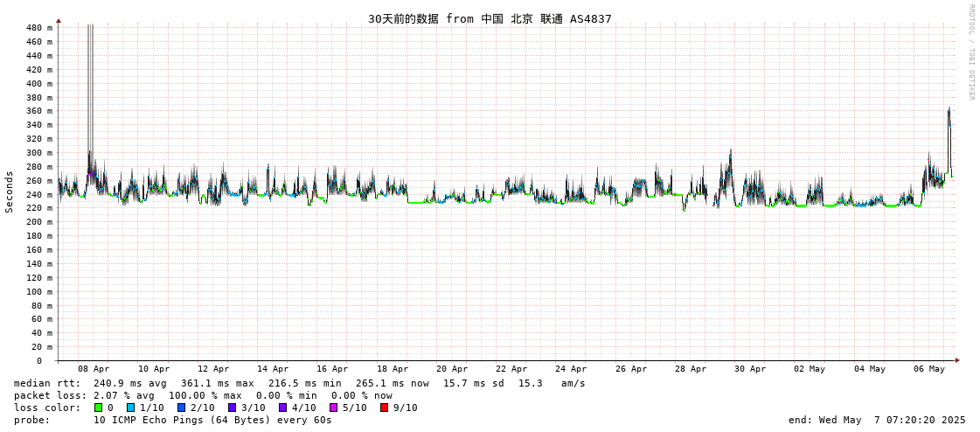Click the 08 Apr date label
980x432 pixels.
(x=94, y=370)
